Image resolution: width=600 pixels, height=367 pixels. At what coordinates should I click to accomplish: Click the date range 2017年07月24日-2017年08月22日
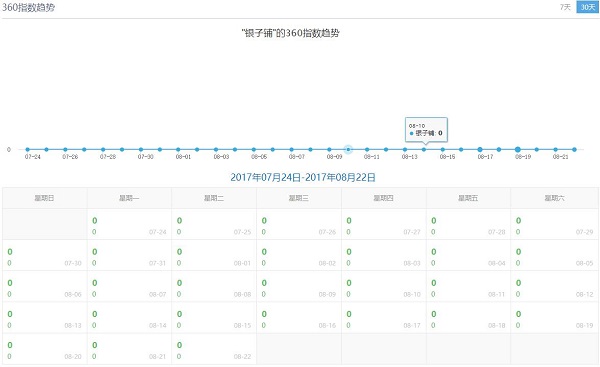[303, 178]
